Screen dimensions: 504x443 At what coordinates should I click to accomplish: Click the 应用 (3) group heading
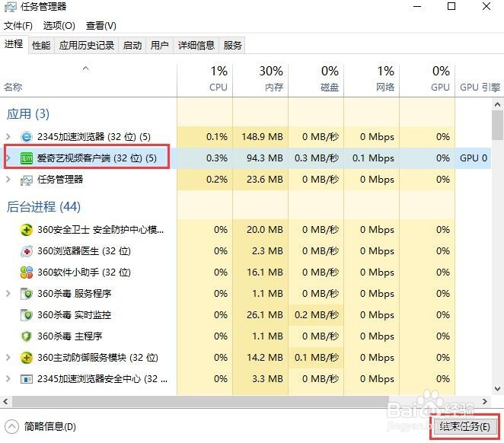[28, 113]
